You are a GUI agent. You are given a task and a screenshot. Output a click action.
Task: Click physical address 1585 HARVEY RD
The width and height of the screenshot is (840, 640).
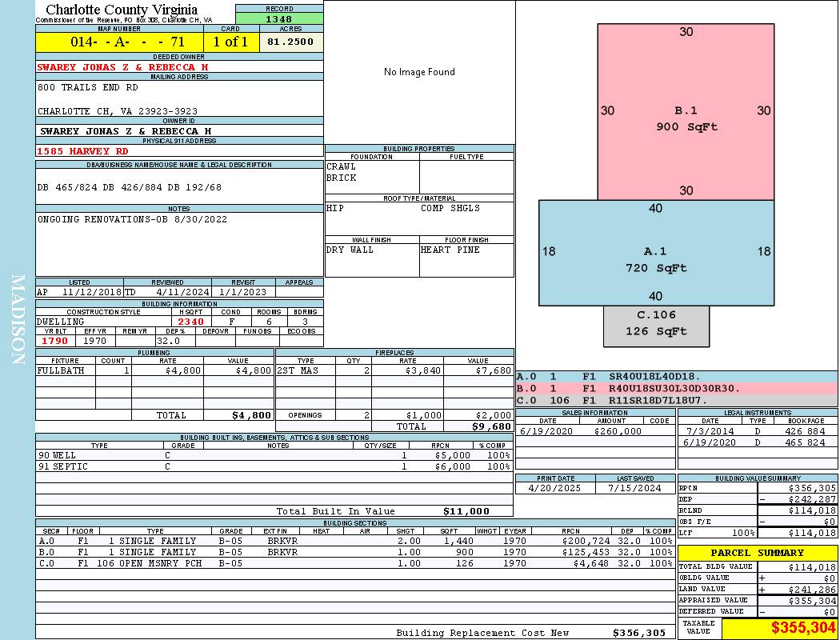[x=82, y=150]
